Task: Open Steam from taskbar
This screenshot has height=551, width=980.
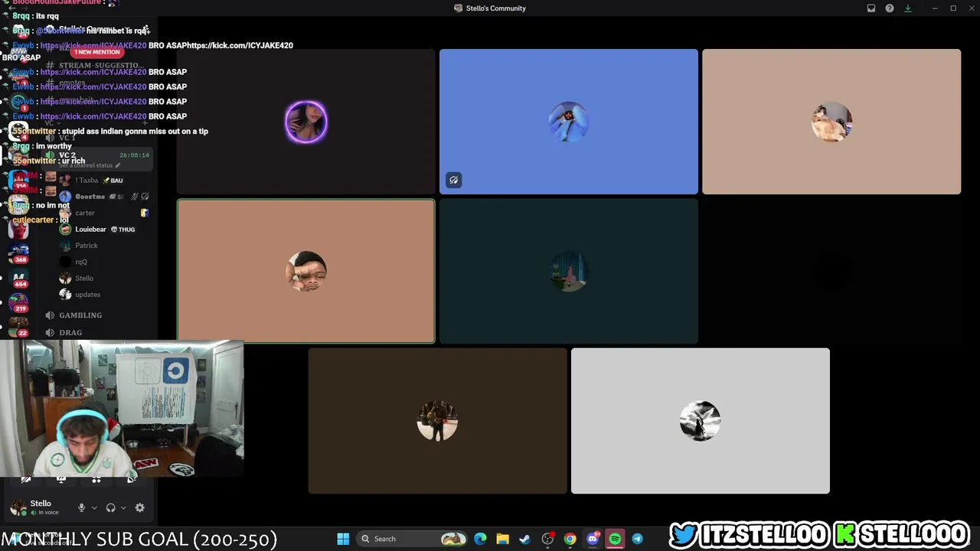Action: [x=524, y=539]
